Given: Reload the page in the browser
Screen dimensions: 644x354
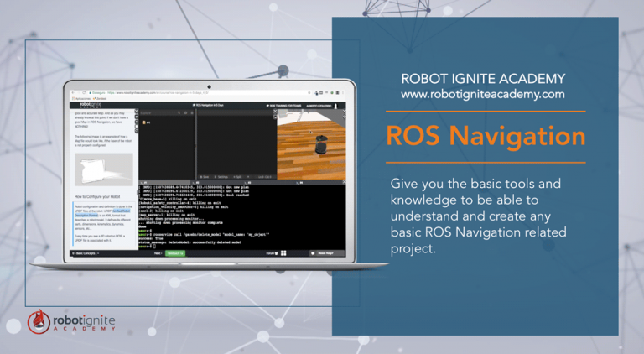Looking at the screenshot, I should [83, 93].
